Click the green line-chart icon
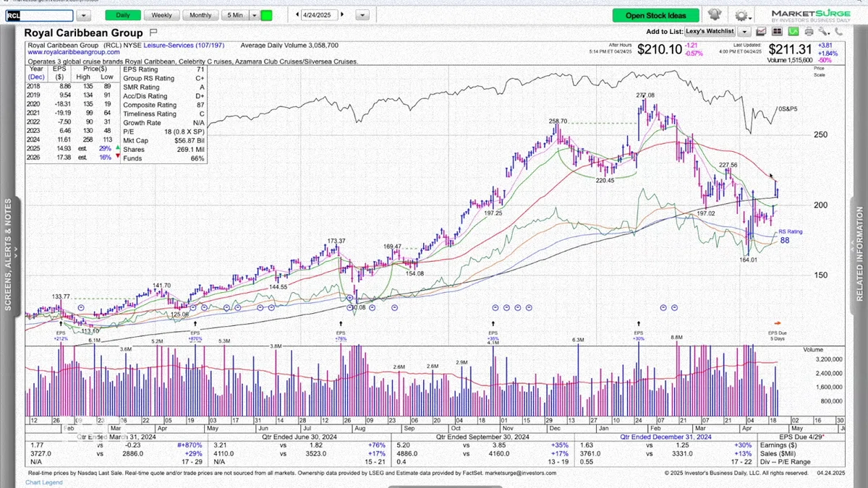The width and height of the screenshot is (868, 488). (x=793, y=31)
